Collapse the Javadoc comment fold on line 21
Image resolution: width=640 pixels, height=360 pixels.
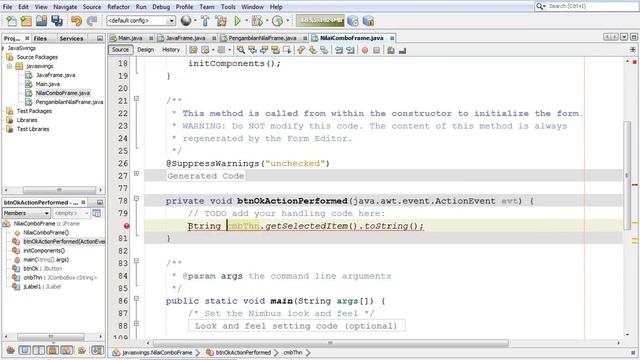click(x=136, y=98)
